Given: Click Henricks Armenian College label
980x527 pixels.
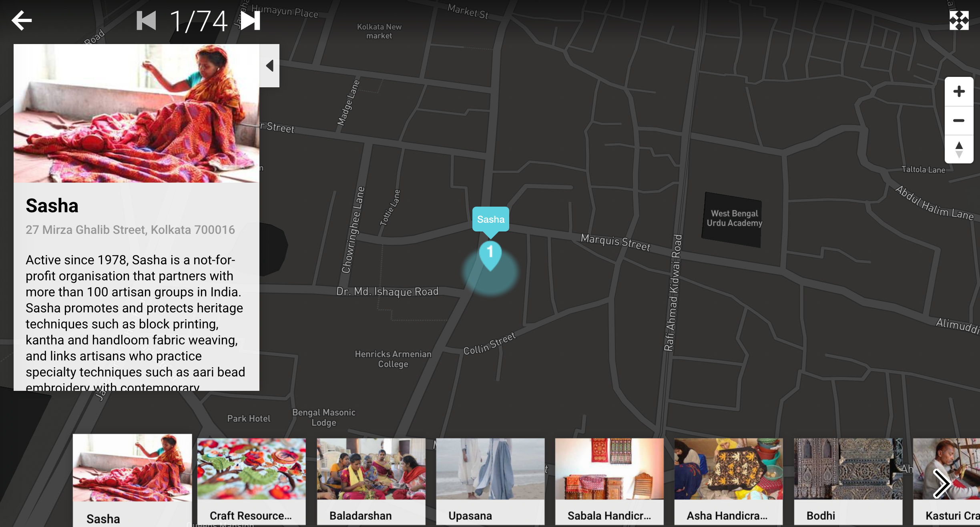Looking at the screenshot, I should pos(393,359).
